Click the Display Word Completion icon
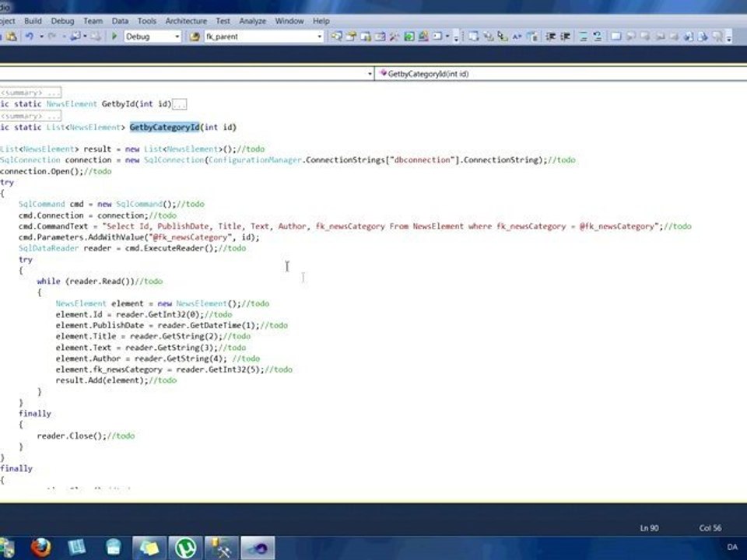The image size is (747, 560). 517,37
